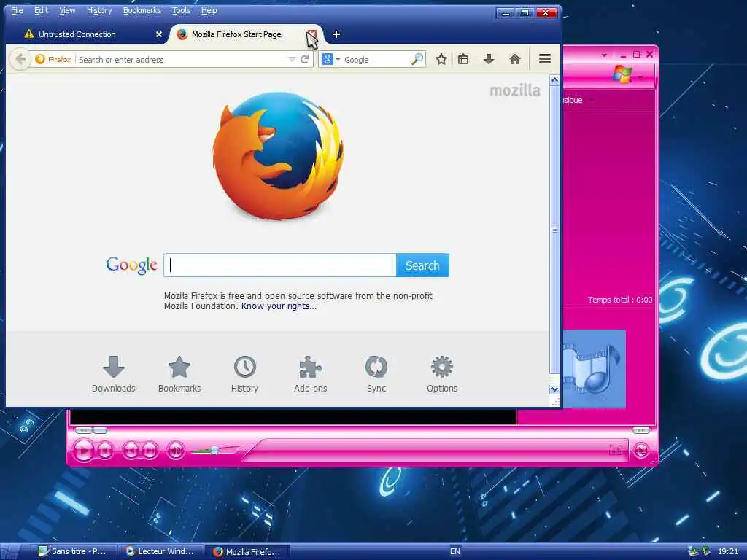The width and height of the screenshot is (747, 560).
Task: Open Add-ons from the start page
Action: (x=310, y=374)
